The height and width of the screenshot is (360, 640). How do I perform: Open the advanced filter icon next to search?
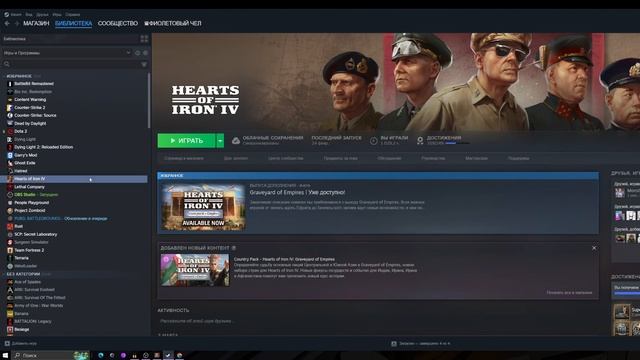tap(144, 64)
